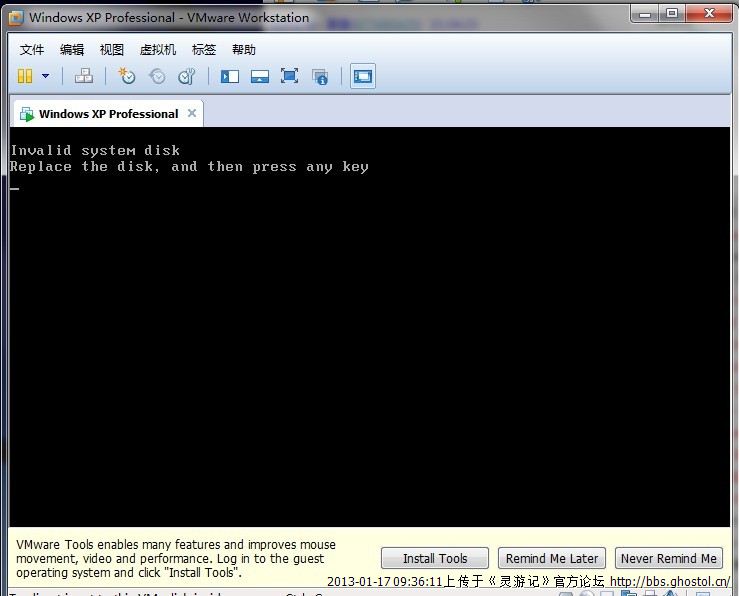
Task: Open the power options dropdown arrow
Action: click(45, 76)
